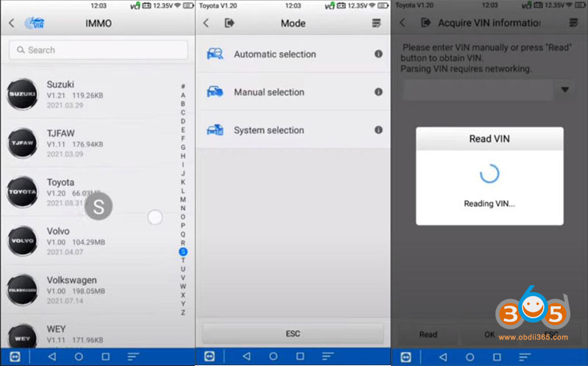Tap the Manual selection car icon
The height and width of the screenshot is (366, 588).
[215, 92]
